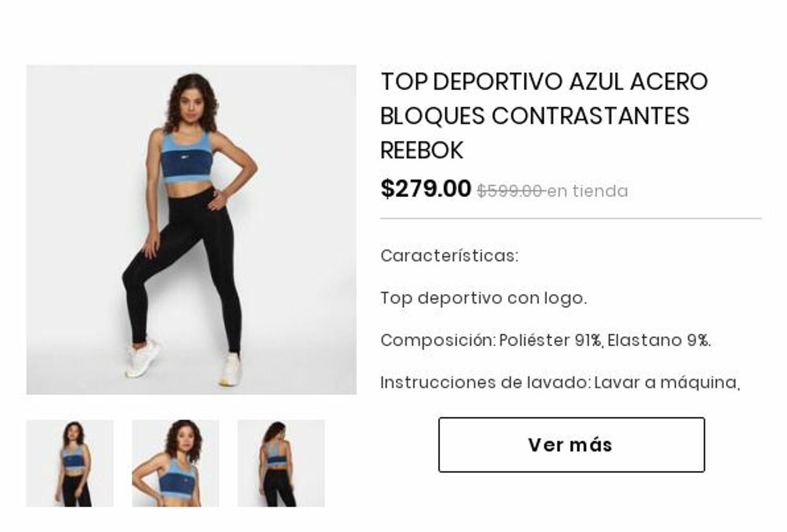787x532 pixels.
Task: Click the "Características:" heading
Action: 450,256
